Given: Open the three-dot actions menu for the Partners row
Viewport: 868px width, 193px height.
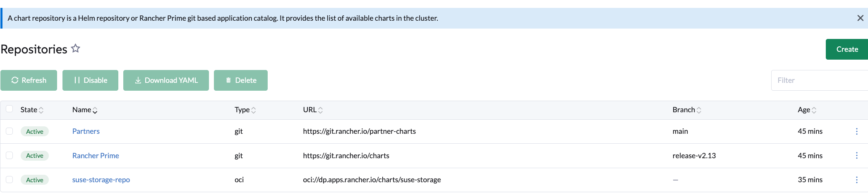Looking at the screenshot, I should pyautogui.click(x=856, y=131).
